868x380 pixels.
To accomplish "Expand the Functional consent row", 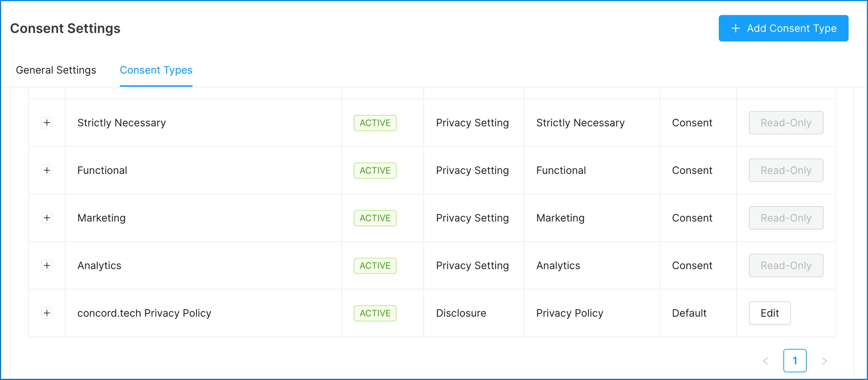I will click(47, 170).
